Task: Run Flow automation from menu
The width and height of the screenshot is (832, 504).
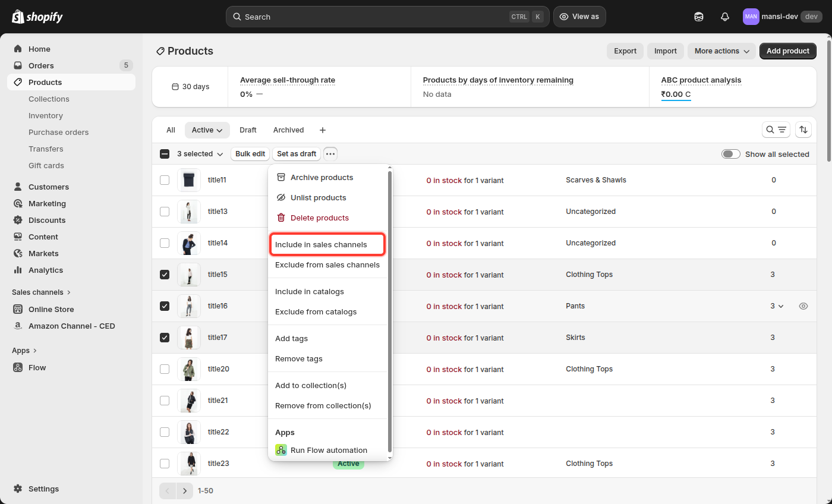Action: tap(328, 451)
